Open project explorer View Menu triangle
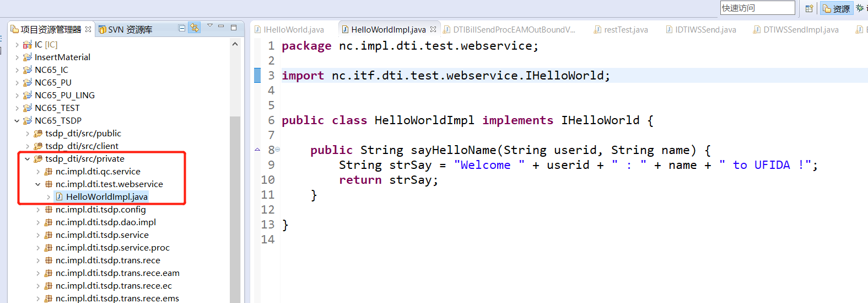The image size is (868, 303). click(209, 25)
